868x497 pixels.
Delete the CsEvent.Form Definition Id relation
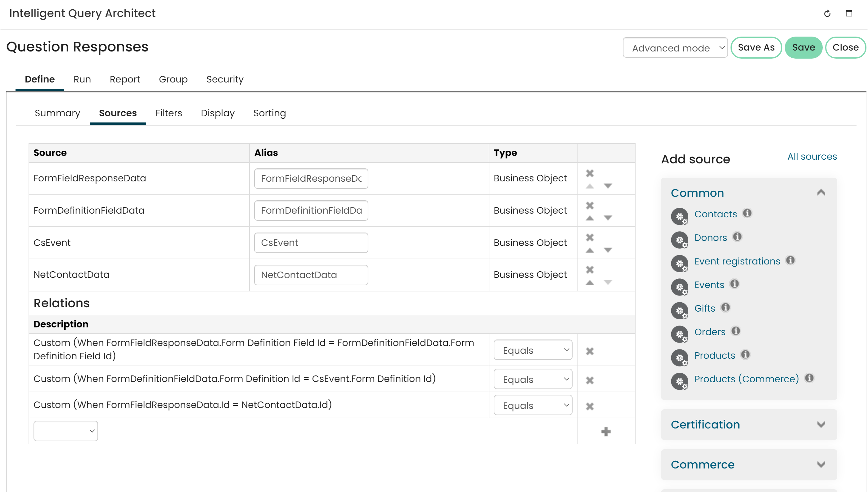tap(590, 380)
